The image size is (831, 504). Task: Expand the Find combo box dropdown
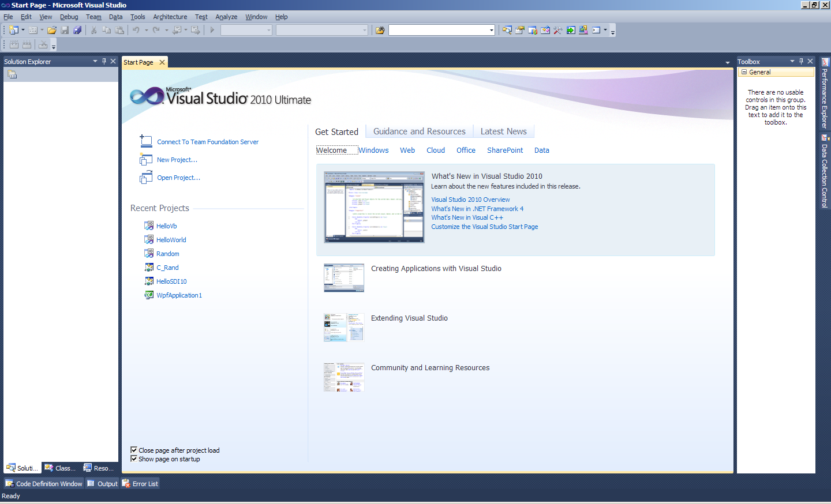[491, 30]
